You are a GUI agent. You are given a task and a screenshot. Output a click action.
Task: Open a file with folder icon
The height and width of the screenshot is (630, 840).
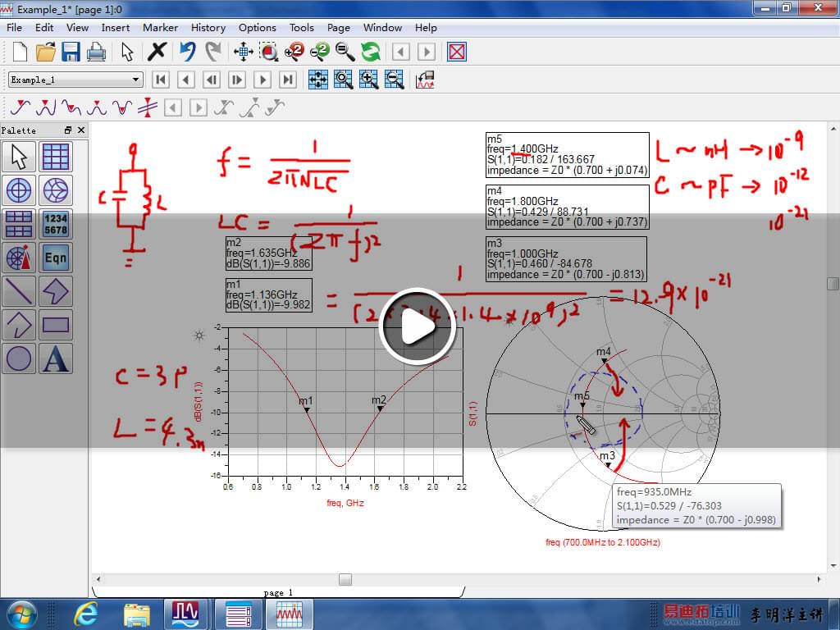coord(46,52)
